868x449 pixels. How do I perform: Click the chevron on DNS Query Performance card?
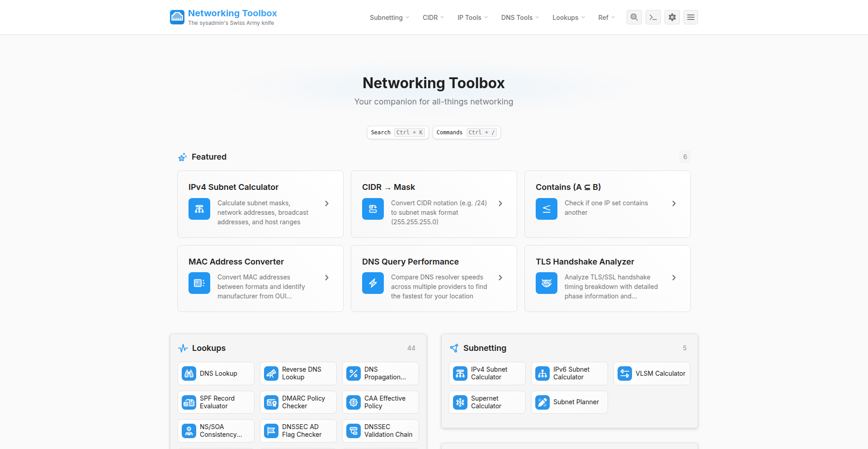pos(500,278)
